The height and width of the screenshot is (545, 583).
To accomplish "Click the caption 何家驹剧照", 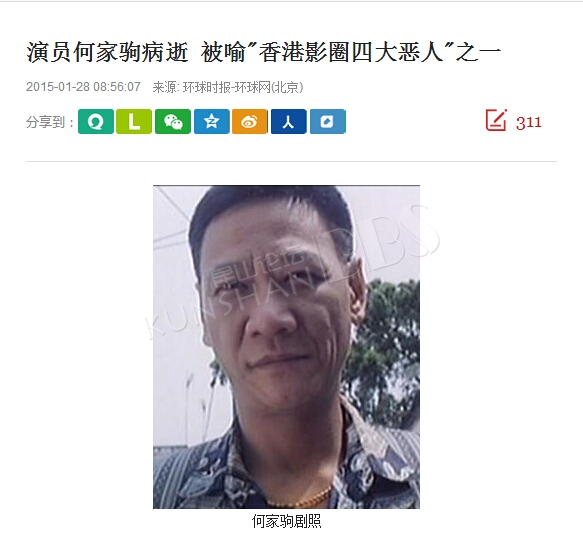I will pos(286,521).
